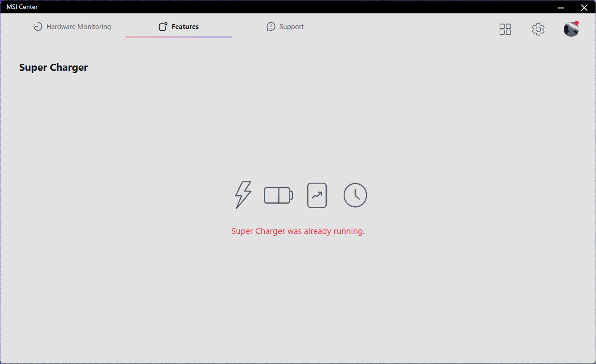
Task: Click the 'Super Charger was already running.' message
Action: tap(298, 231)
